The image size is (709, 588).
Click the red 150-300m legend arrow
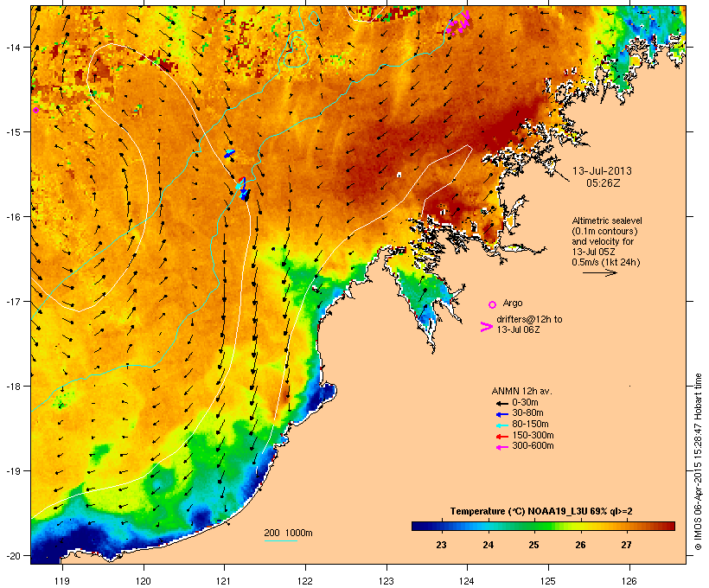point(502,436)
